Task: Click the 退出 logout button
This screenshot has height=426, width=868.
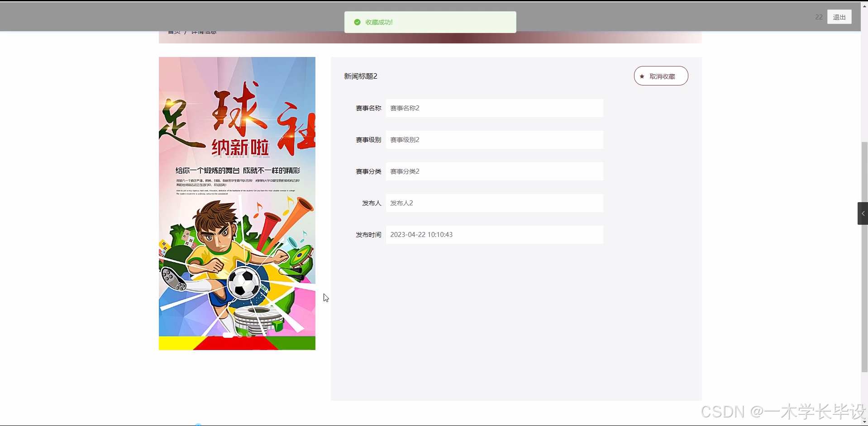Action: (839, 17)
